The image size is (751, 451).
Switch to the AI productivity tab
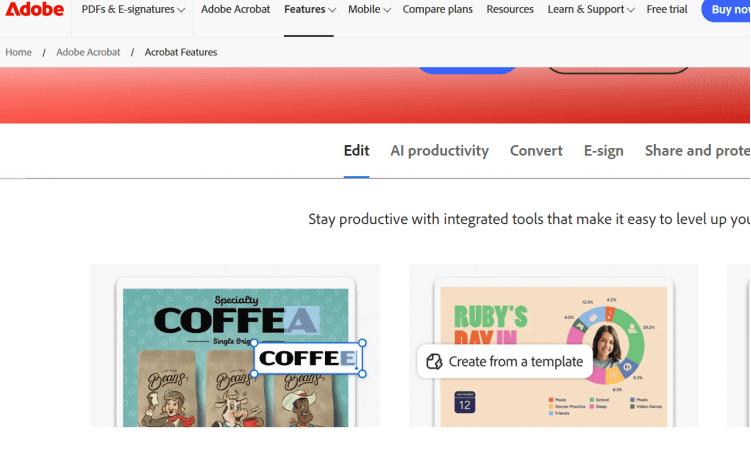point(439,151)
